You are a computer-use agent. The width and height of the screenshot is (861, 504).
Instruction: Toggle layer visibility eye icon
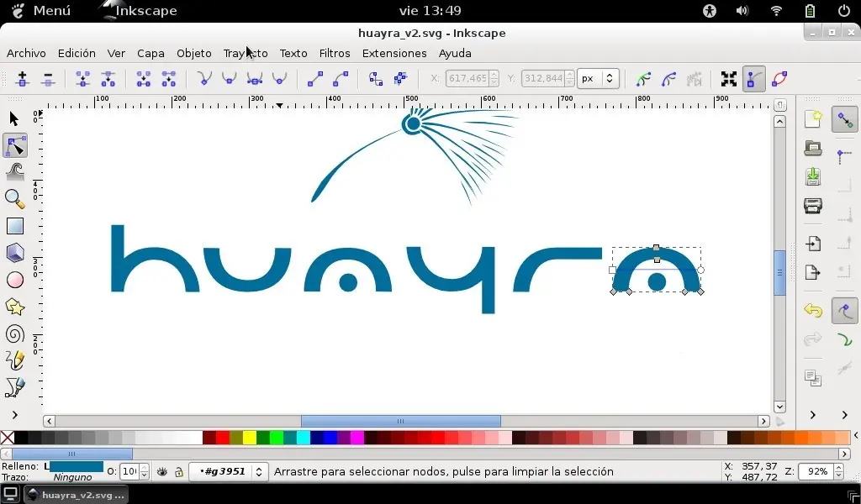162,471
